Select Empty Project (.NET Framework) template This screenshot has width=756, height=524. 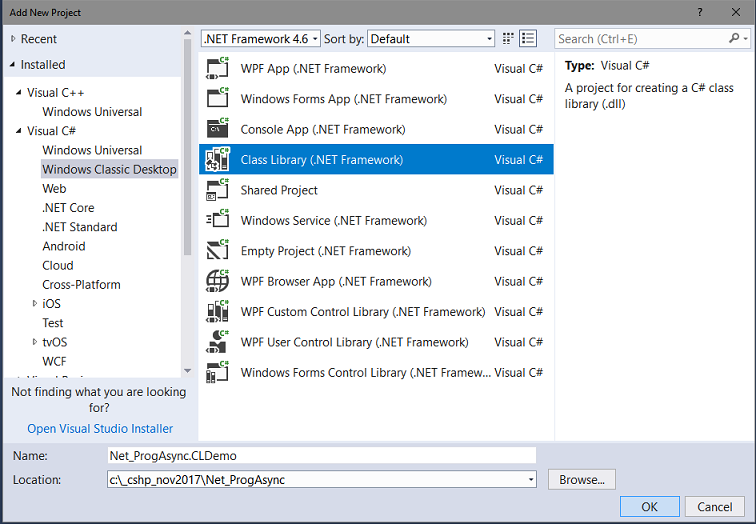376,251
